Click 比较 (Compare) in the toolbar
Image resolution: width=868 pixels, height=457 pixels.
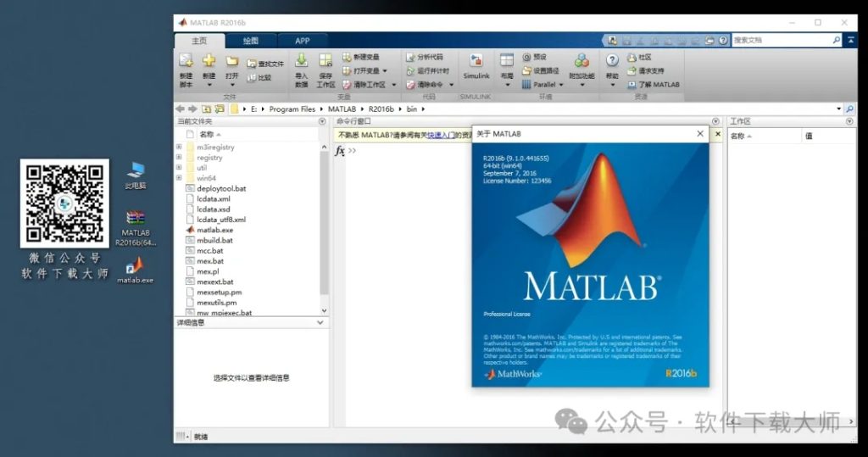pos(259,77)
